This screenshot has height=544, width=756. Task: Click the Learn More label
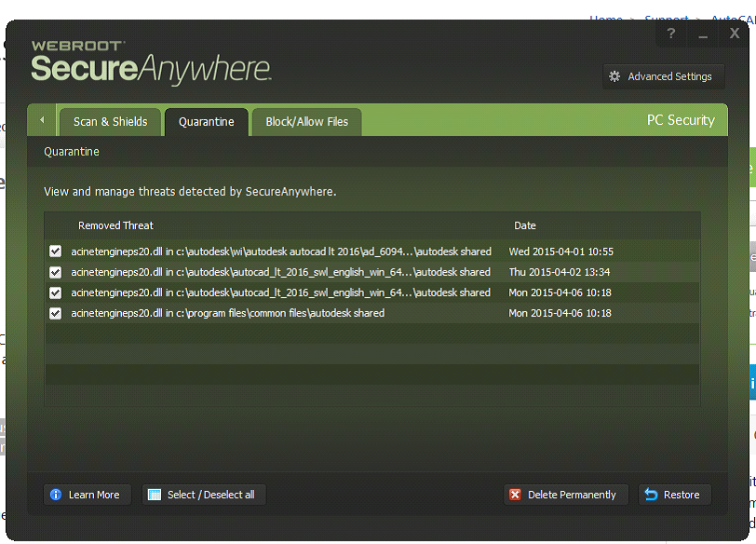pyautogui.click(x=94, y=495)
